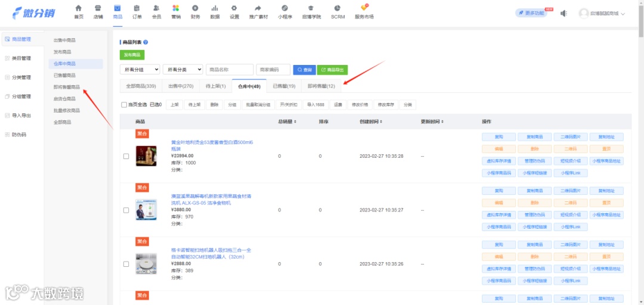
Task: Switch to 已售罄(19) tab
Action: click(284, 86)
